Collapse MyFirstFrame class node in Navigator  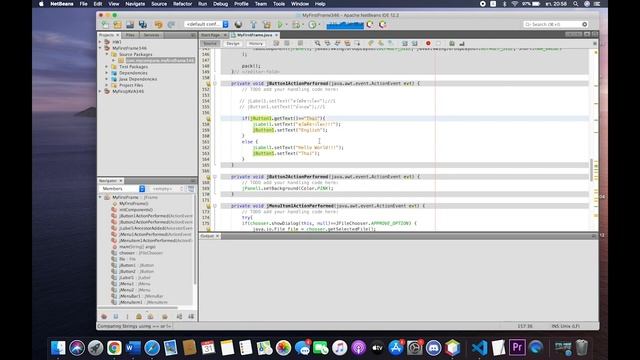click(x=100, y=197)
